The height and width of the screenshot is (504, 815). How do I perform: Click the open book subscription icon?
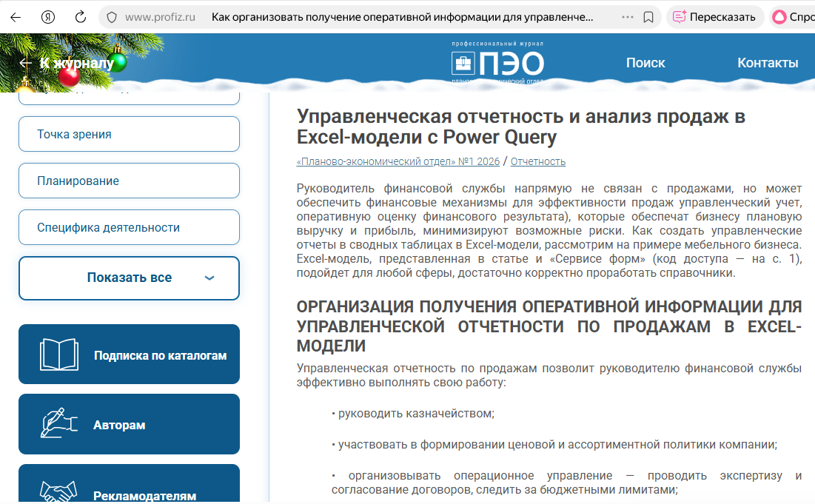(59, 355)
